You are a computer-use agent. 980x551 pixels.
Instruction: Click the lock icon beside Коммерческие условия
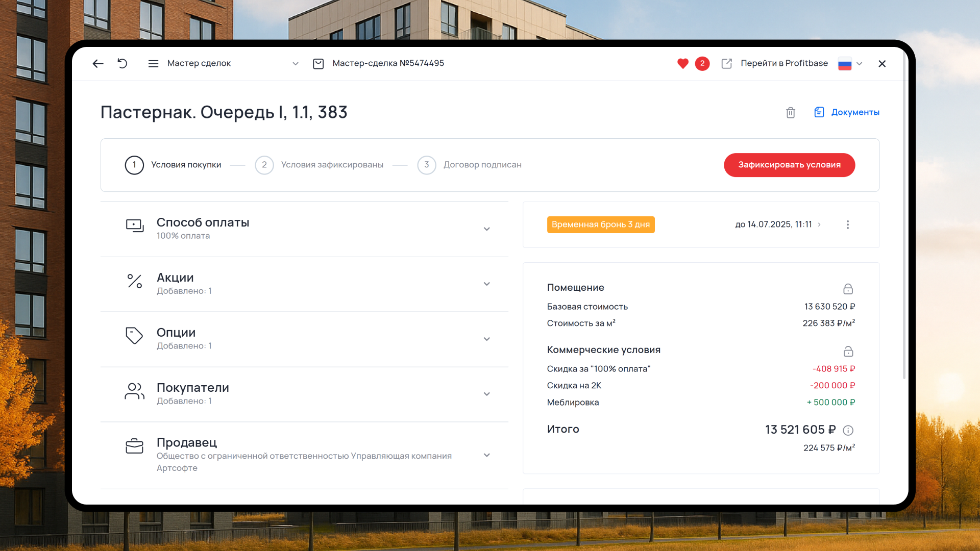(x=848, y=351)
